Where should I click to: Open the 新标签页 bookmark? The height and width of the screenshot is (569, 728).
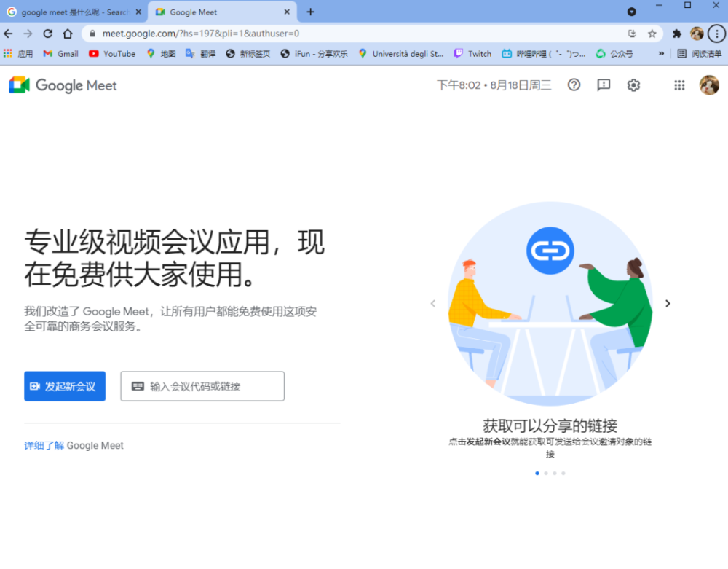[x=248, y=54]
